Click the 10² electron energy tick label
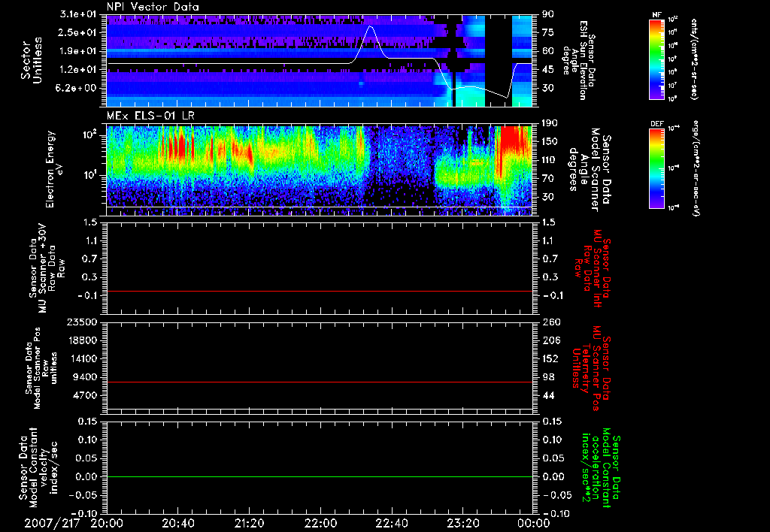770x532 pixels. pos(89,135)
